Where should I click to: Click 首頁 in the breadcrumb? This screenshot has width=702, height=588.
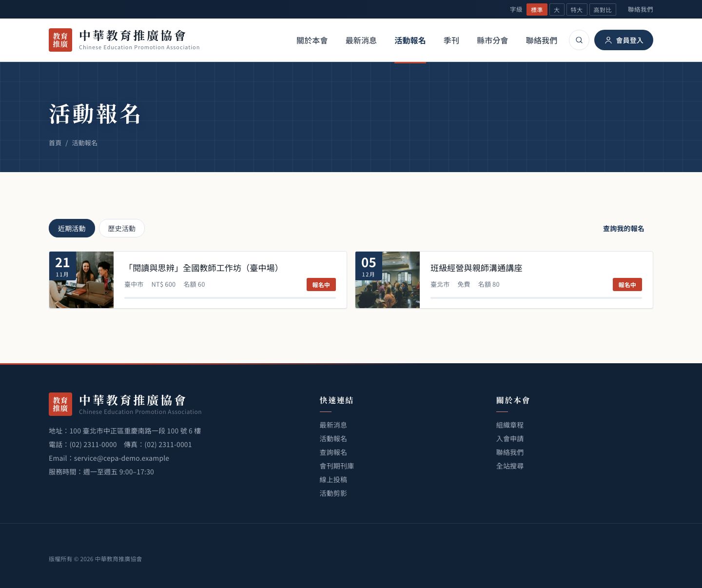(x=55, y=143)
